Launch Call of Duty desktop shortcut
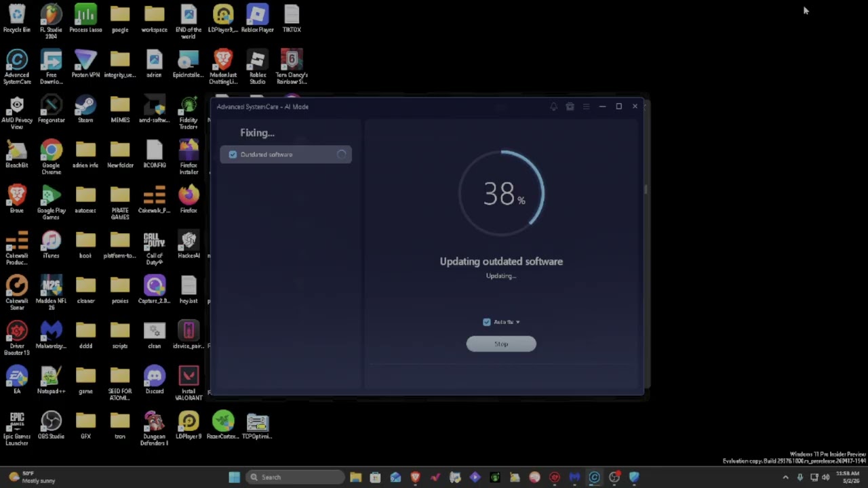868x488 pixels. (x=155, y=247)
